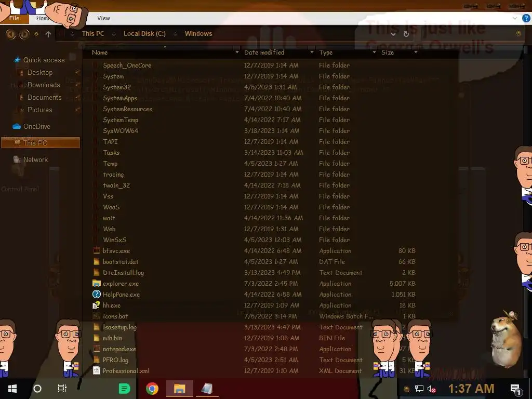Open Date modified filter dropdown

[312, 52]
